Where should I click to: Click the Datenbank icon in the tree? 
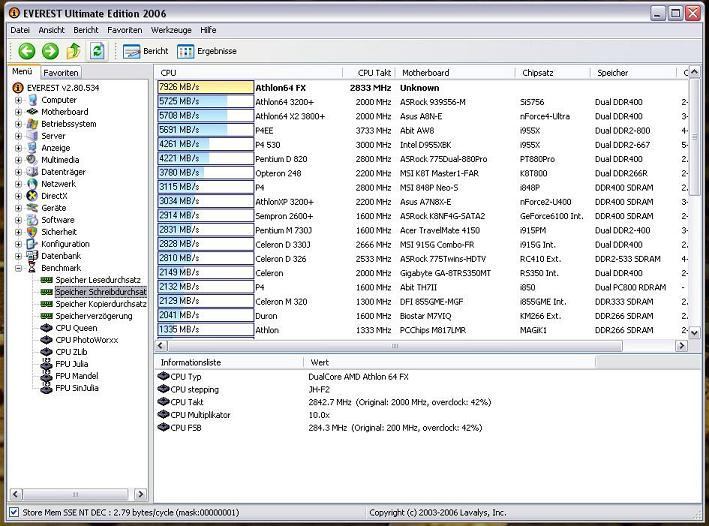click(32, 256)
